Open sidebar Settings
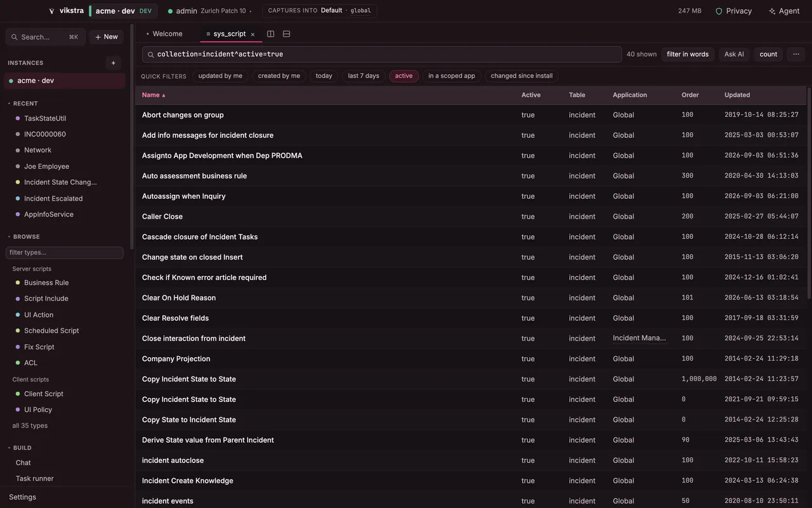Viewport: 812px width, 508px height. (x=23, y=497)
